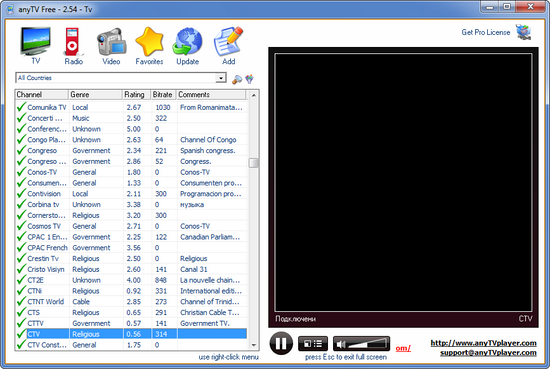Click the green check mark of CPAC French

point(22,247)
